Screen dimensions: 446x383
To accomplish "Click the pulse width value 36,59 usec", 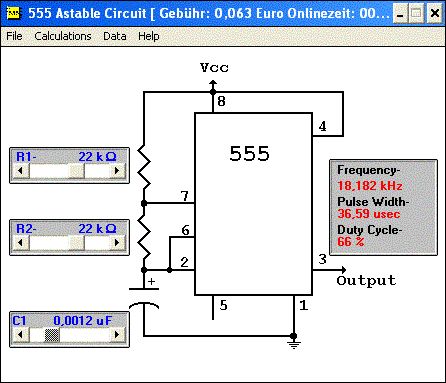I will (368, 214).
